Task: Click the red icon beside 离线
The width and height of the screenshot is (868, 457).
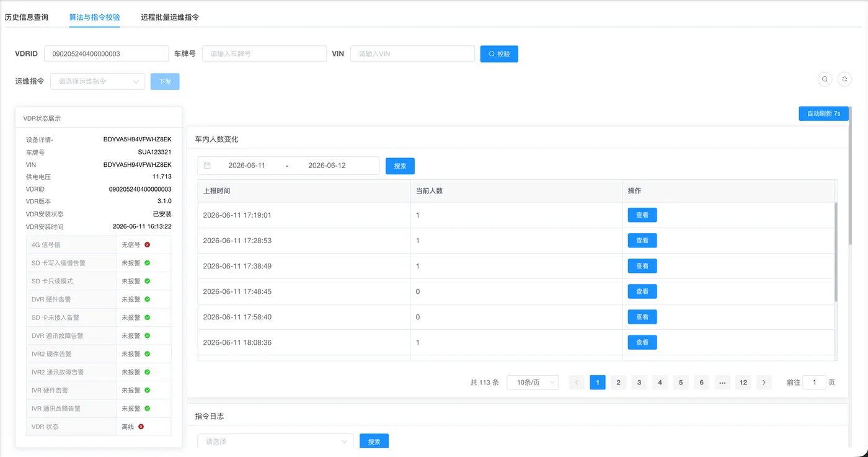Action: click(x=141, y=427)
